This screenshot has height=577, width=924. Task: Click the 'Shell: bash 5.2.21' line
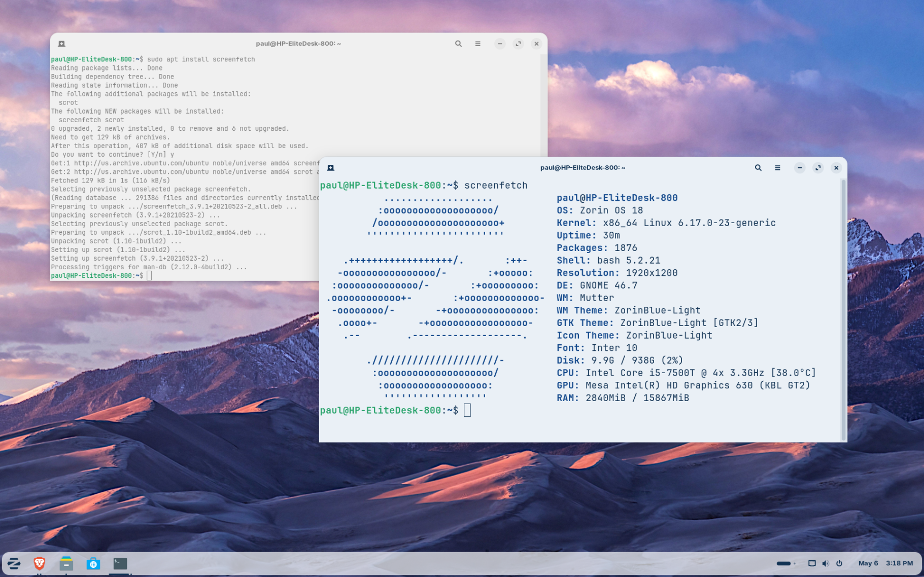point(608,261)
